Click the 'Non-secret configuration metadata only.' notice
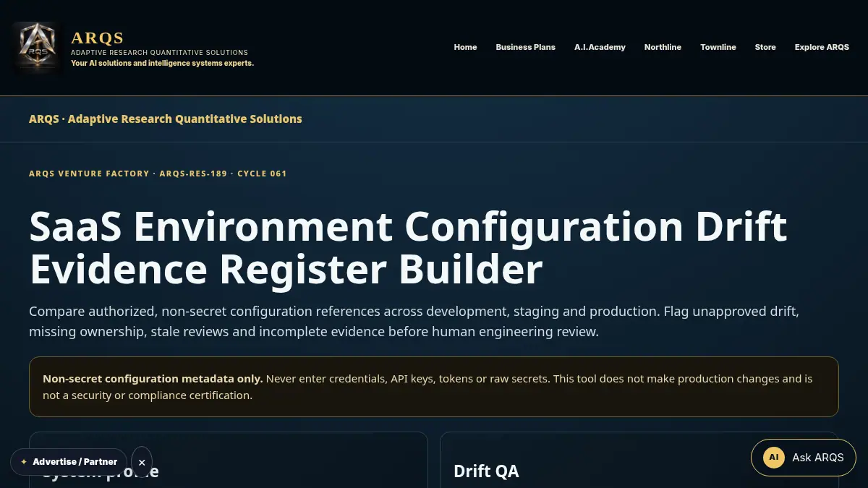Screen dimensions: 868x488 [434, 387]
